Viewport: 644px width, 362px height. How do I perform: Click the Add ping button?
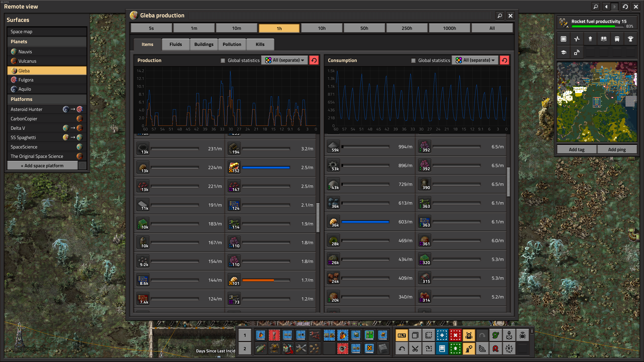point(617,149)
